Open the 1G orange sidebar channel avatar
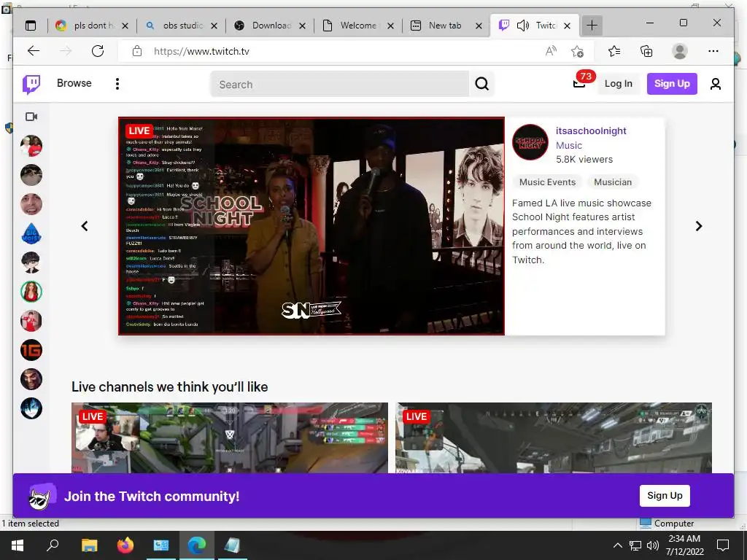747x560 pixels. 31,350
